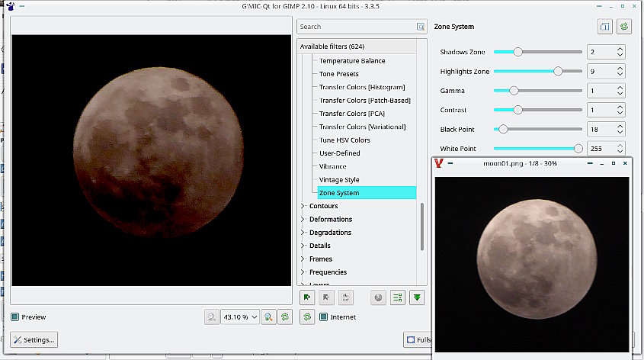Open the 43.10 % zoom level dropdown
644x360 pixels.
pos(239,317)
